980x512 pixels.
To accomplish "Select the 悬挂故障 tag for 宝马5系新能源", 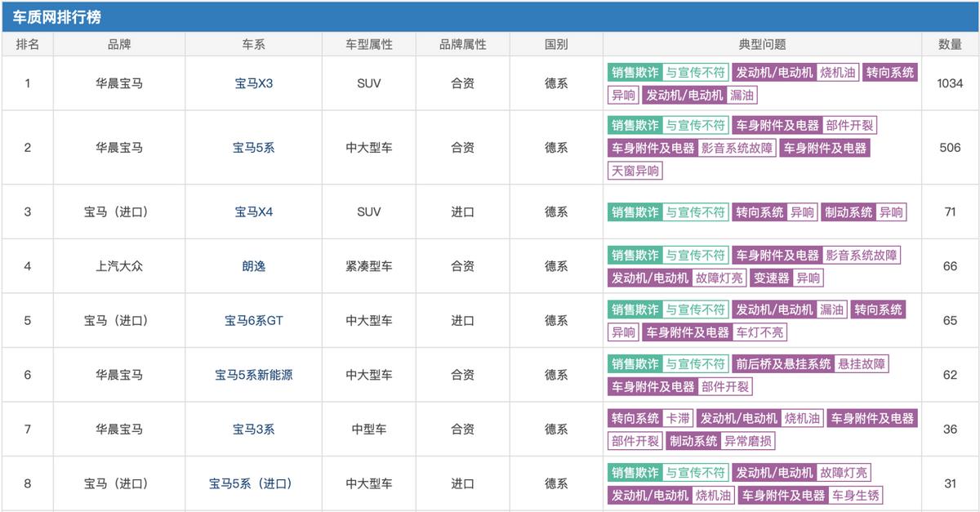I will point(862,364).
